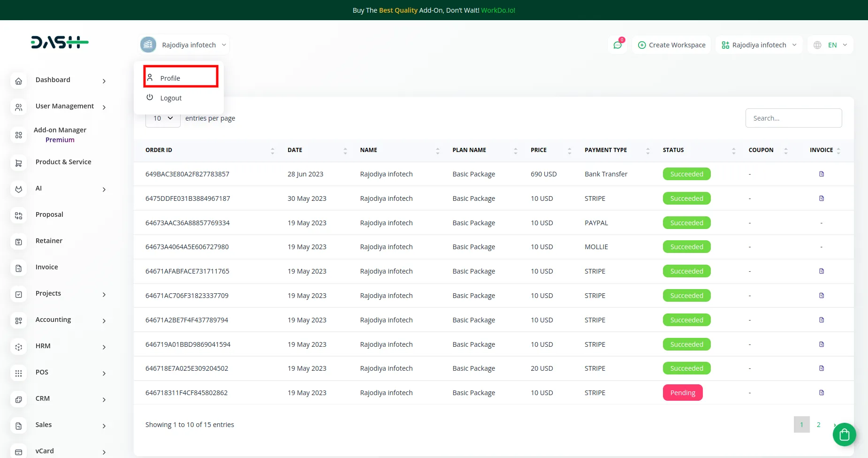Select Logout from the user menu

(171, 98)
